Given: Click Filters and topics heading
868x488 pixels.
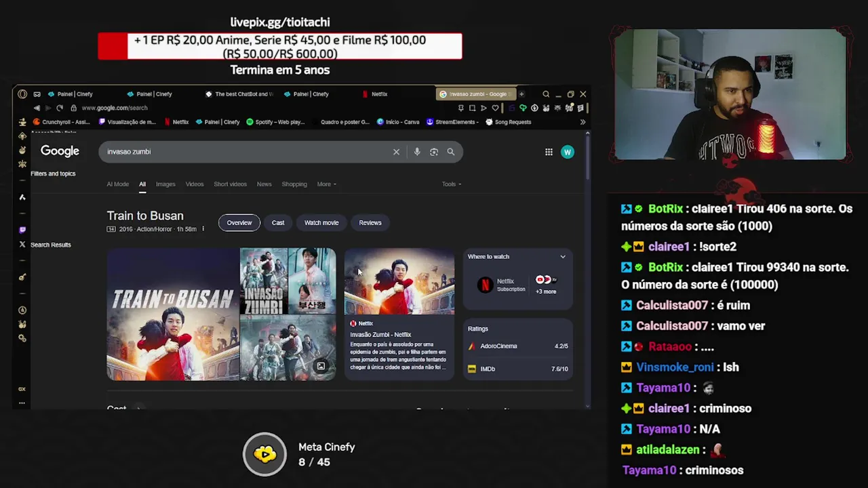Looking at the screenshot, I should click(53, 174).
